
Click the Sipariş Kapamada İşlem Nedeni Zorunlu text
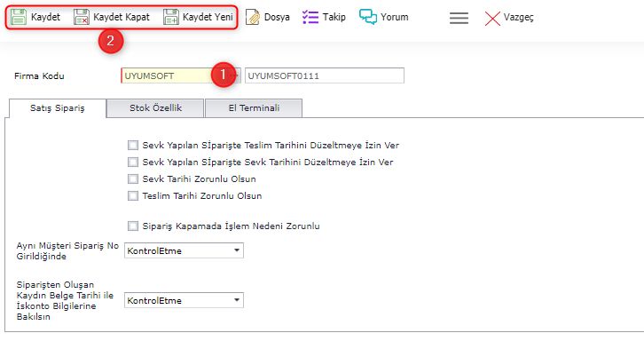232,226
